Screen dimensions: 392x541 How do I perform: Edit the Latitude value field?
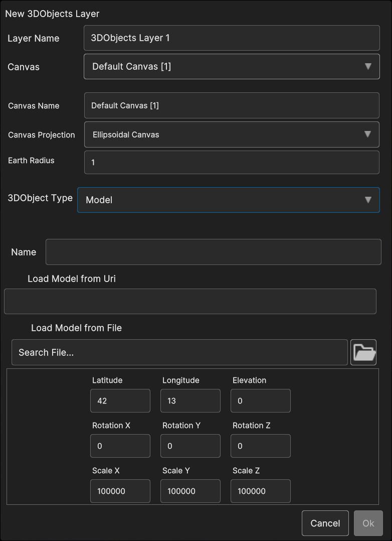[x=120, y=401]
